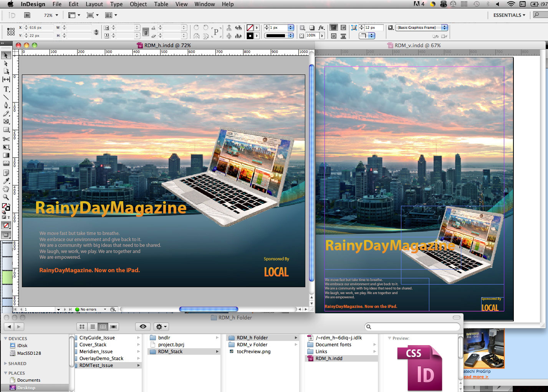Open the Basic Graphics Frame style dropdown
The width and height of the screenshot is (548, 392).
(422, 28)
